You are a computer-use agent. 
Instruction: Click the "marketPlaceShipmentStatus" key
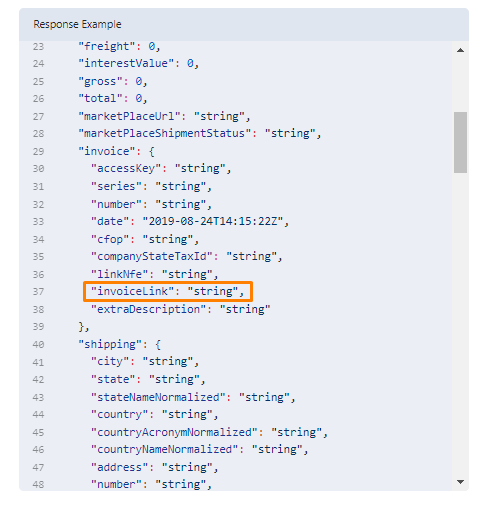165,134
